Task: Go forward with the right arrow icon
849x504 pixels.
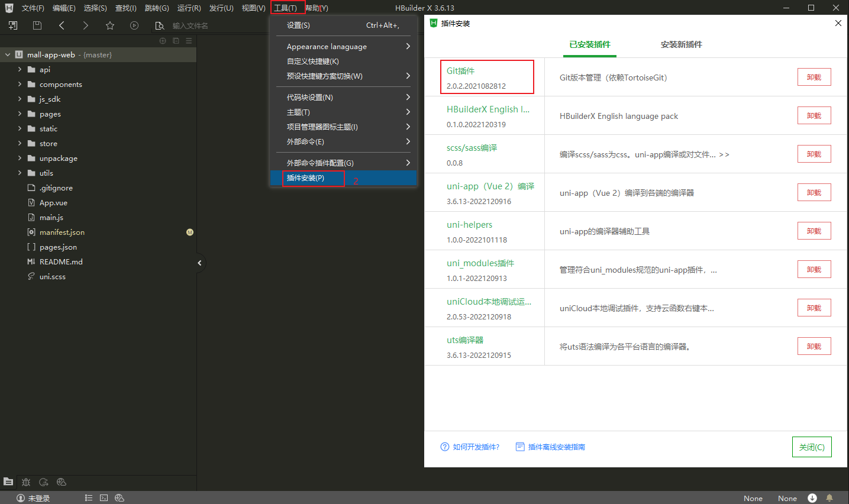Action: coord(86,25)
